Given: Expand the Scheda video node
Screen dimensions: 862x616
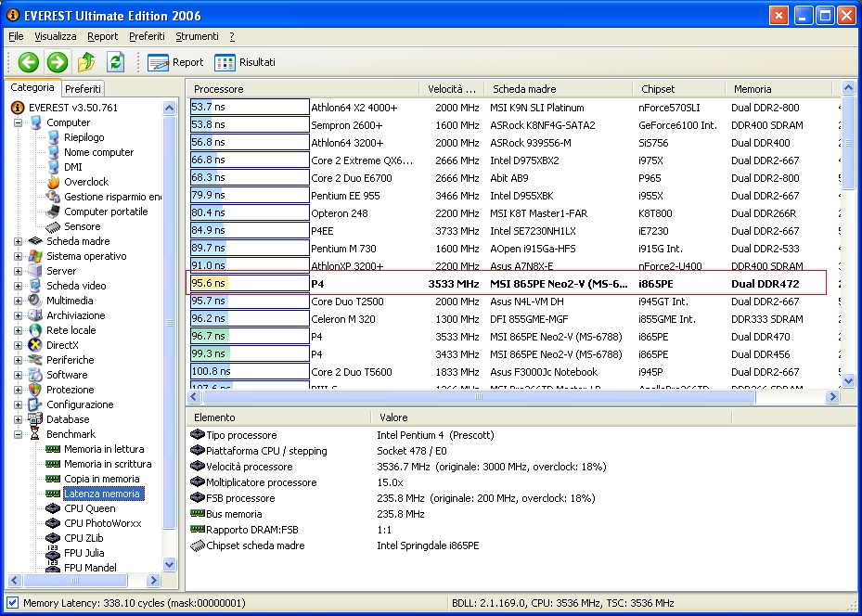Looking at the screenshot, I should point(19,286).
